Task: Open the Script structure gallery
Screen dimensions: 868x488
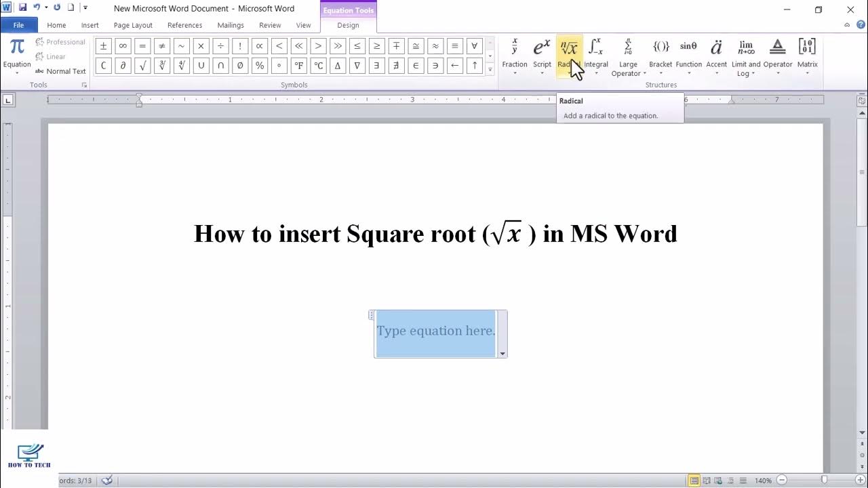Action: (x=542, y=56)
